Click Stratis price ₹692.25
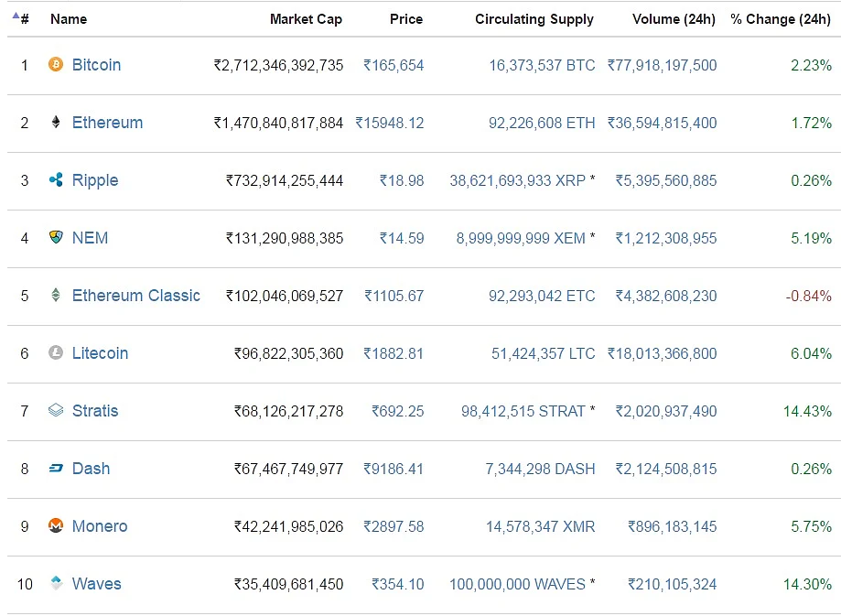 tap(398, 412)
